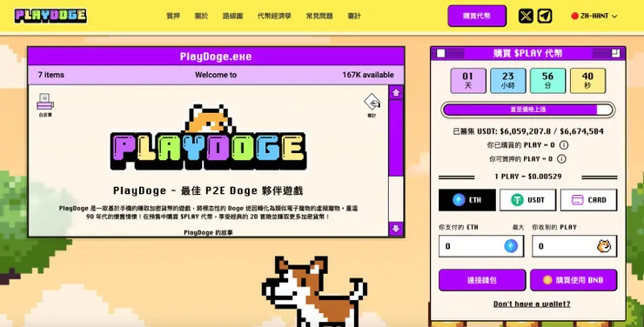
Task: Select ETH payment option
Action: 467,200
